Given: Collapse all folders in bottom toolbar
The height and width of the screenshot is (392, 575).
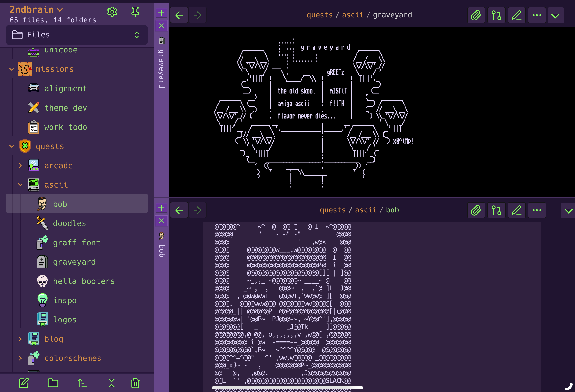Looking at the screenshot, I should pyautogui.click(x=111, y=383).
